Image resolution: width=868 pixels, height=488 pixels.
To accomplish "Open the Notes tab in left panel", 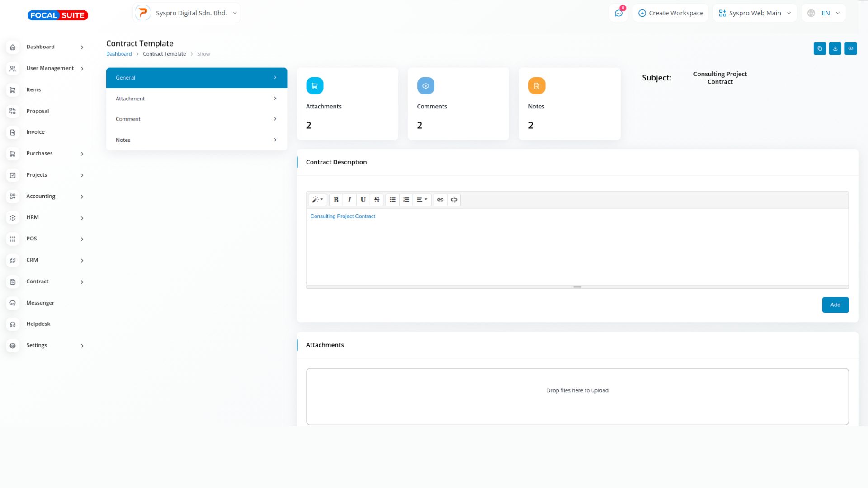I will coord(196,140).
